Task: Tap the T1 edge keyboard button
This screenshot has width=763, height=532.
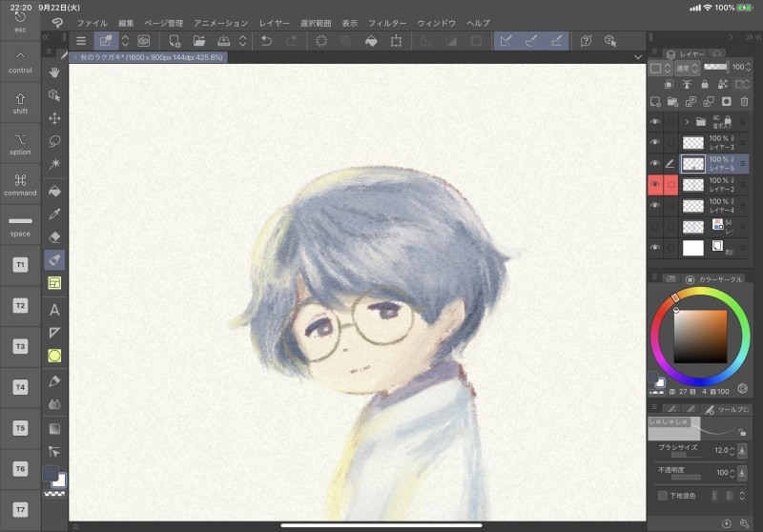Action: point(20,265)
